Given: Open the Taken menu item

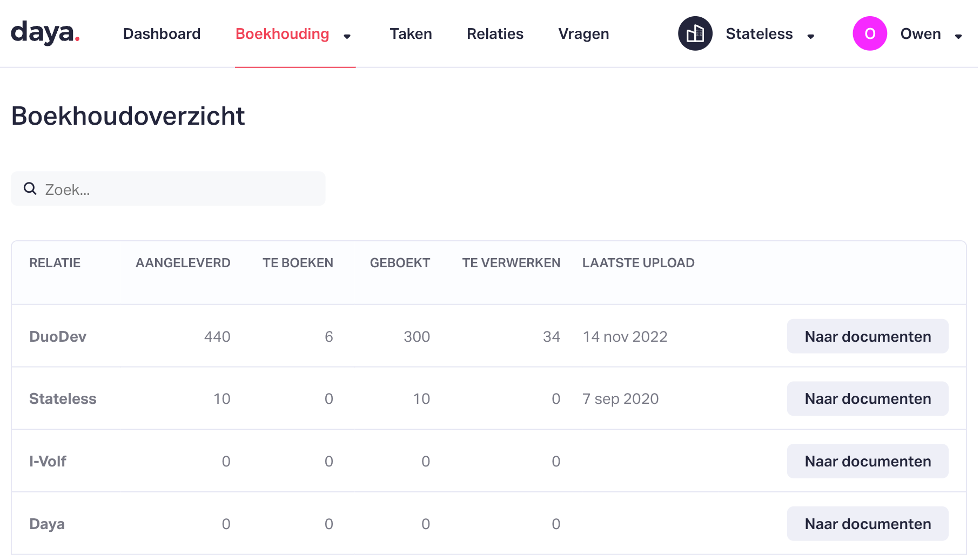Looking at the screenshot, I should click(x=411, y=33).
